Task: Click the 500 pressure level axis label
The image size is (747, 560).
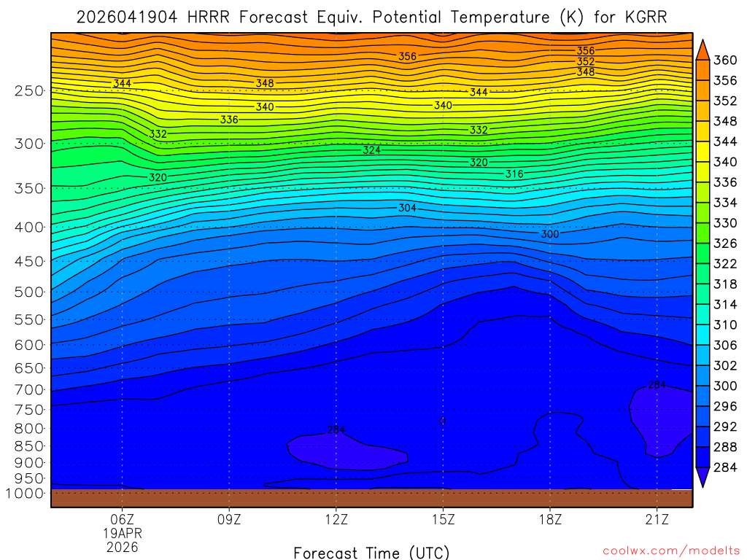Action: point(28,292)
